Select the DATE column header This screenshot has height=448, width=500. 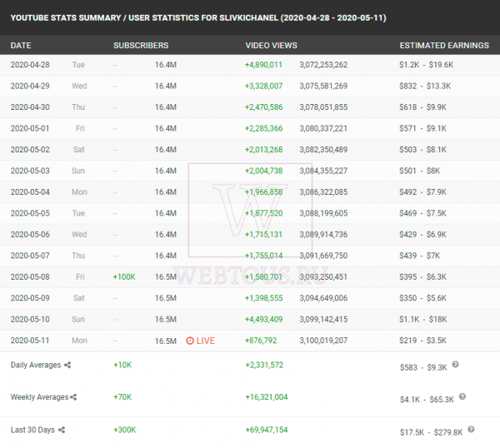click(x=21, y=46)
